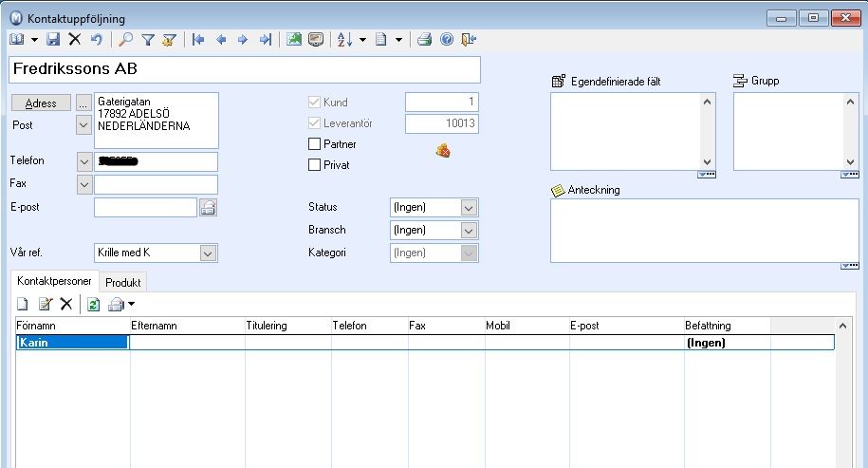Delete contact person with X icon
Screen dimensions: 868x468
pyautogui.click(x=66, y=304)
